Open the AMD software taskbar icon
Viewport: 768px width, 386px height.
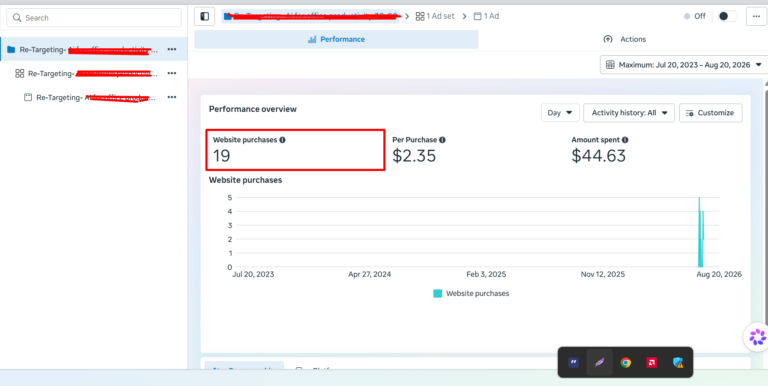(x=651, y=362)
